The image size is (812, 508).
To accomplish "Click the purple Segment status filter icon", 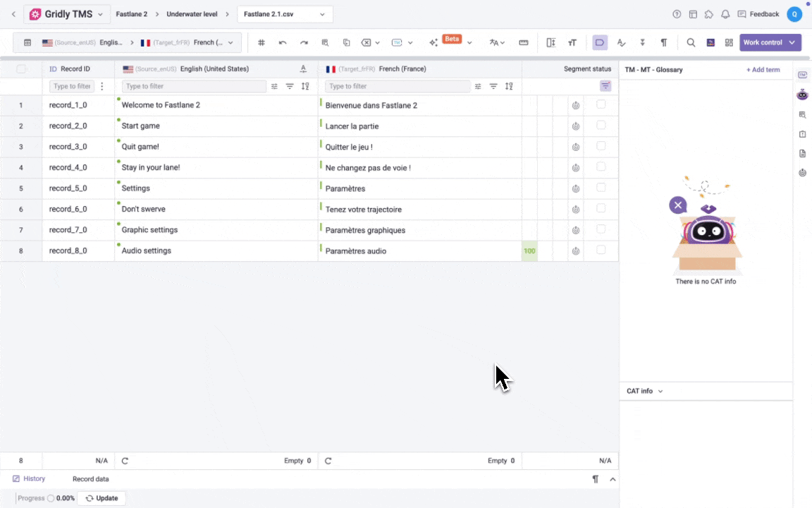I will [x=605, y=86].
